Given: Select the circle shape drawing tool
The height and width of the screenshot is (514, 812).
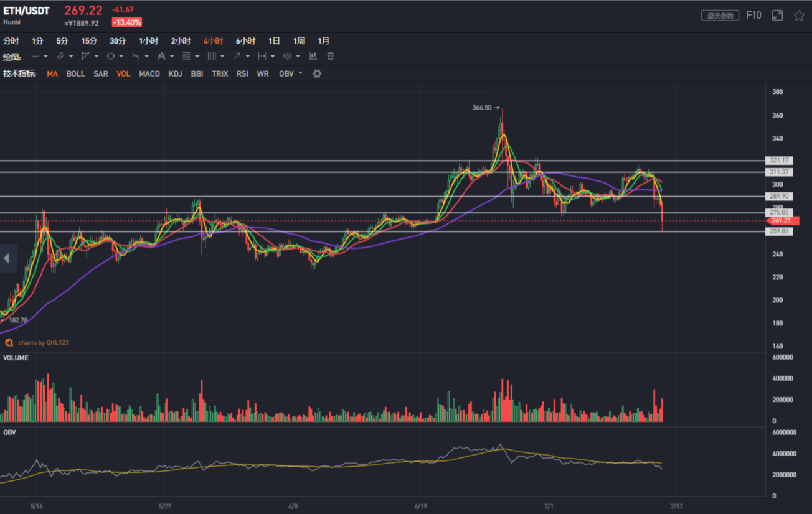Looking at the screenshot, I should (x=110, y=56).
